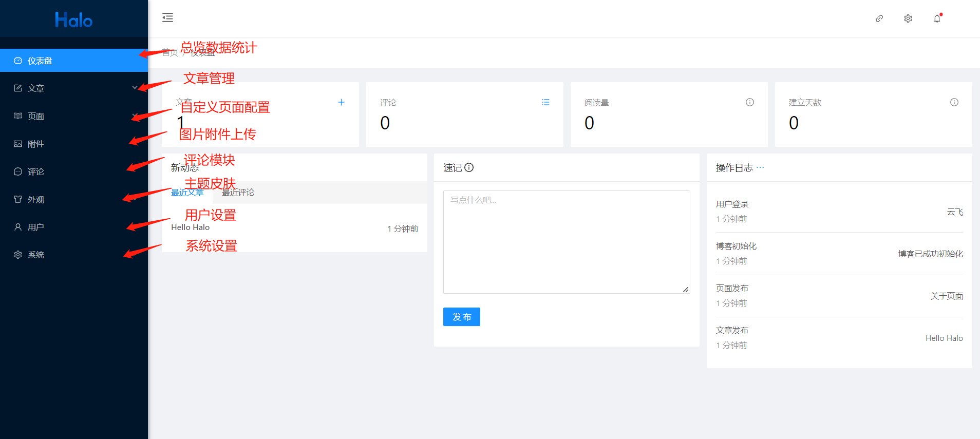The height and width of the screenshot is (439, 980).
Task: Open the 附件 menu item
Action: [x=36, y=144]
